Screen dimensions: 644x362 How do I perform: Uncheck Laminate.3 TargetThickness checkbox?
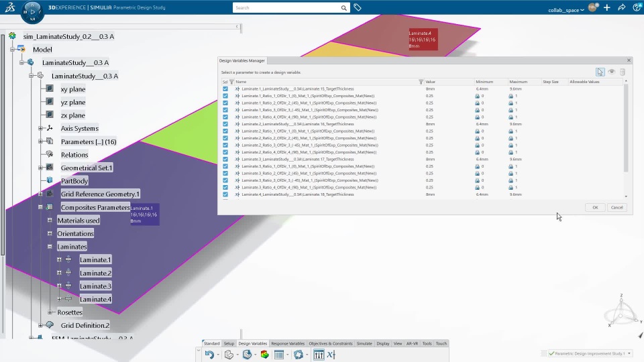(x=225, y=159)
